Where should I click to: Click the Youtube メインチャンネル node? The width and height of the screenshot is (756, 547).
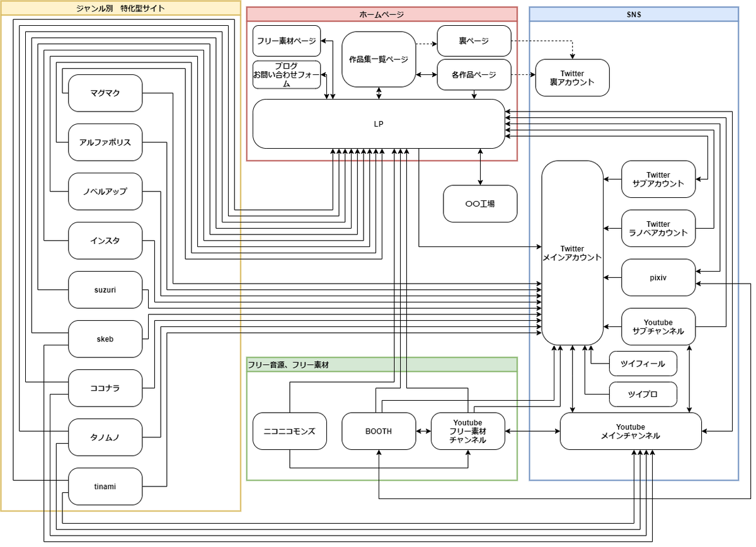coord(631,431)
